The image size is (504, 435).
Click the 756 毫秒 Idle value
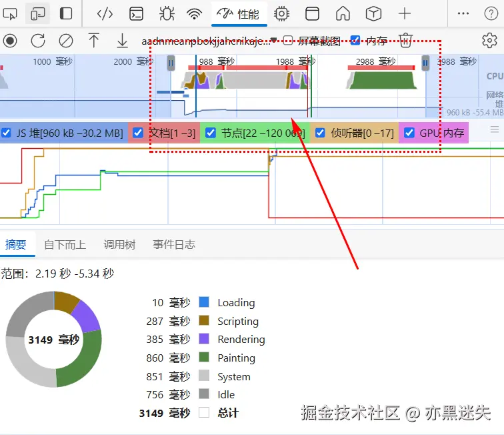(168, 394)
